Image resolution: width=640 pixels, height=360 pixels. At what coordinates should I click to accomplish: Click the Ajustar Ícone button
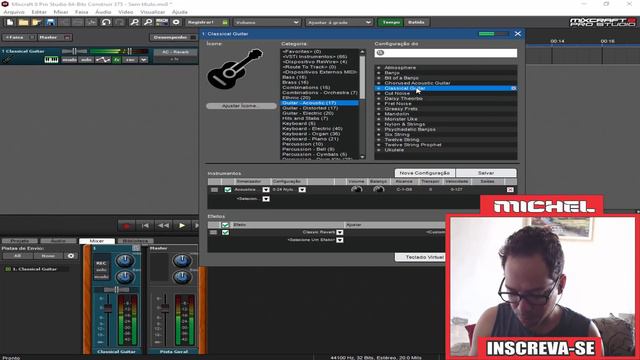click(x=241, y=106)
